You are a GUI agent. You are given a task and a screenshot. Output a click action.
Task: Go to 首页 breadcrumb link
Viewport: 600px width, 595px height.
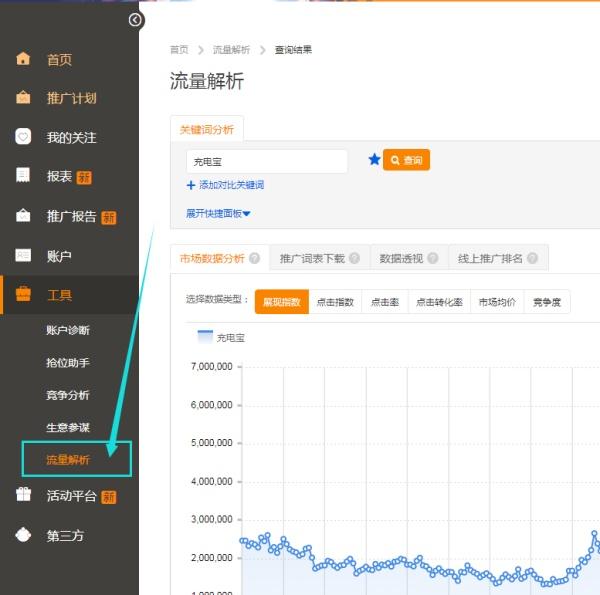(x=179, y=50)
